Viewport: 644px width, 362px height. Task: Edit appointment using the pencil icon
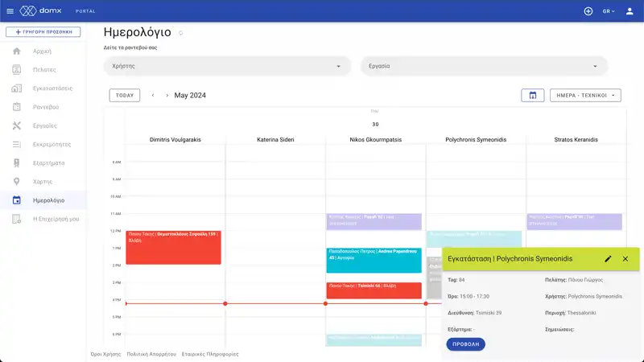click(608, 259)
